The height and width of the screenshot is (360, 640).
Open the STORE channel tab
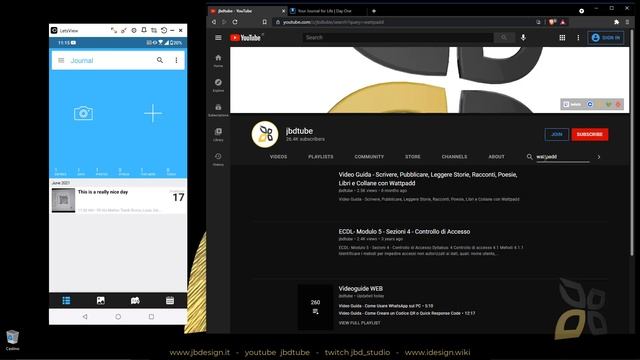[x=413, y=157]
